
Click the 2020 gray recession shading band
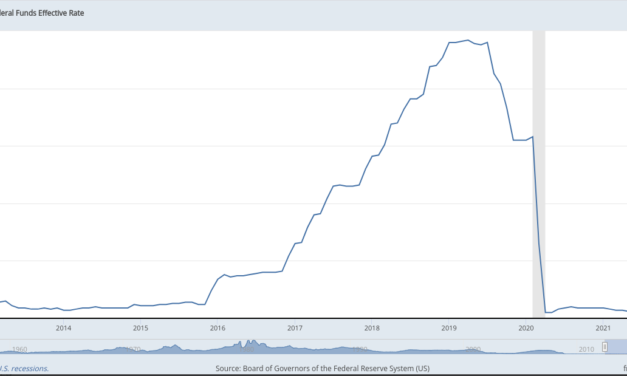539,174
